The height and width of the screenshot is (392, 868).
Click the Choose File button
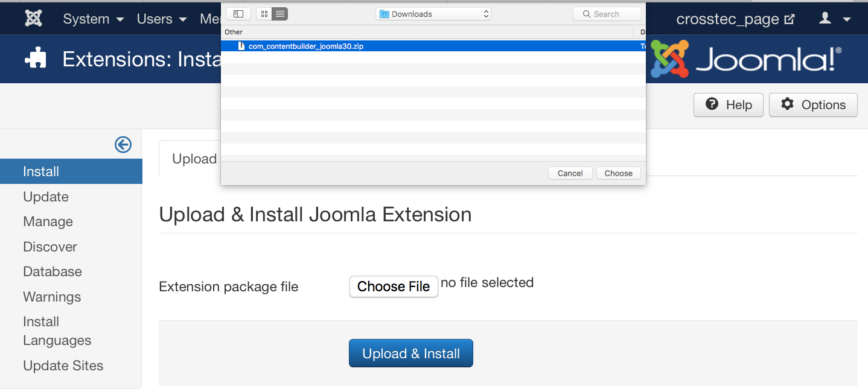394,286
